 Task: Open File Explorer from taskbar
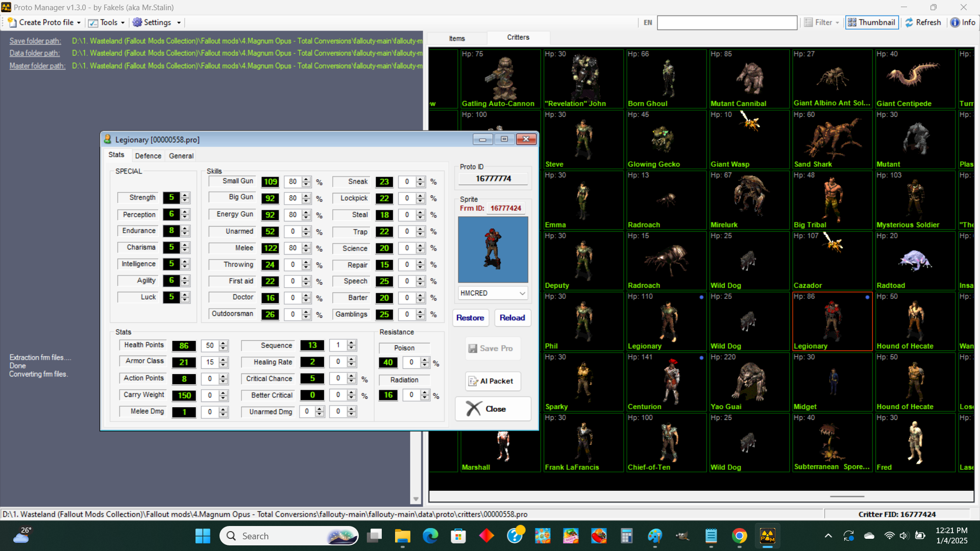pyautogui.click(x=402, y=536)
